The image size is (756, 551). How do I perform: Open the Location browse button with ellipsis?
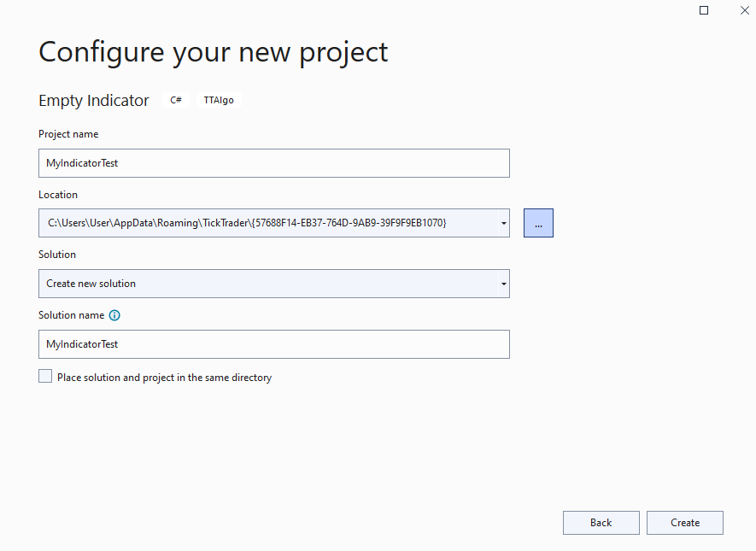click(x=538, y=223)
